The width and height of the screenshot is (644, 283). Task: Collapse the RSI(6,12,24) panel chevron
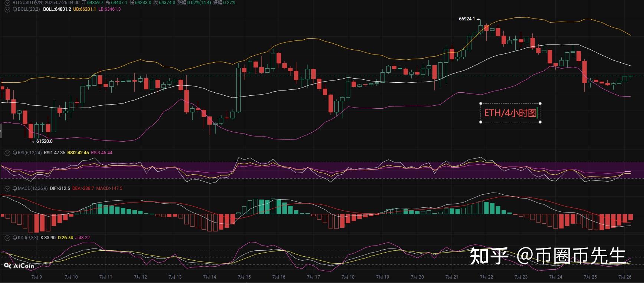pos(7,153)
